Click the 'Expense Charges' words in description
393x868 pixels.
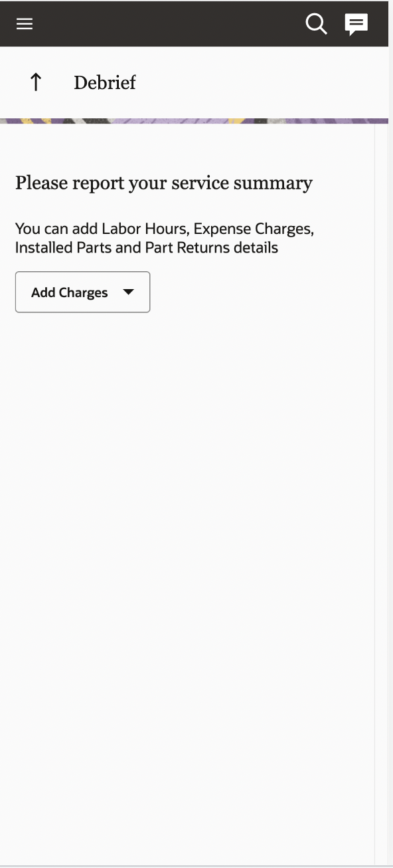(x=252, y=229)
